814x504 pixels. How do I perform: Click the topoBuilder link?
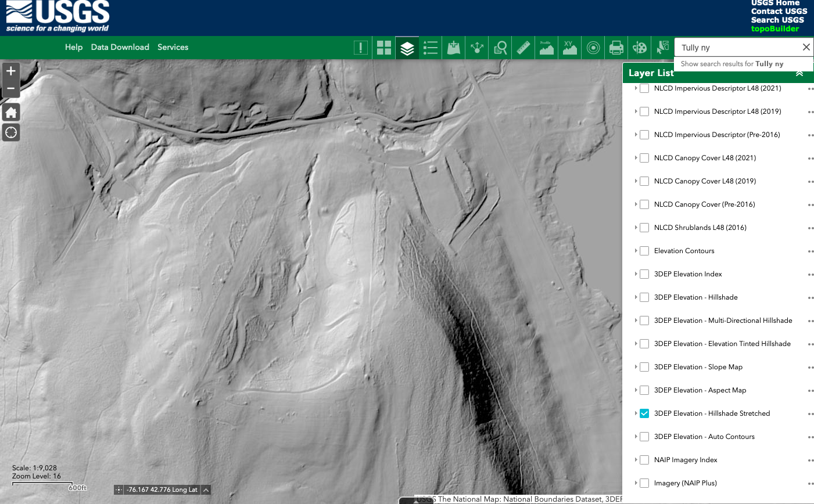(x=774, y=28)
